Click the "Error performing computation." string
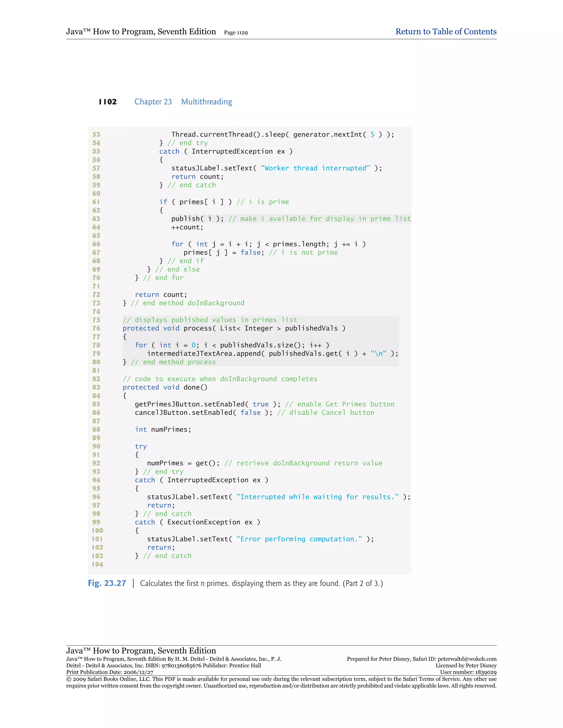 (299, 539)
